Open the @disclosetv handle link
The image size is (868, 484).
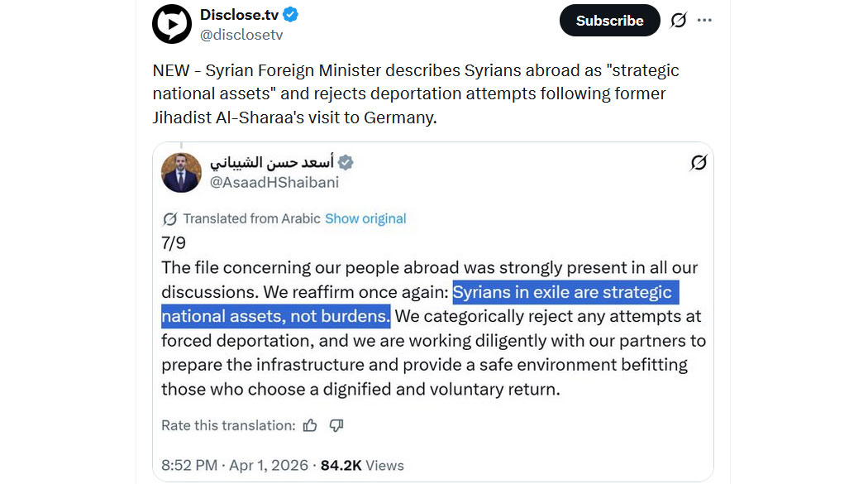(241, 35)
